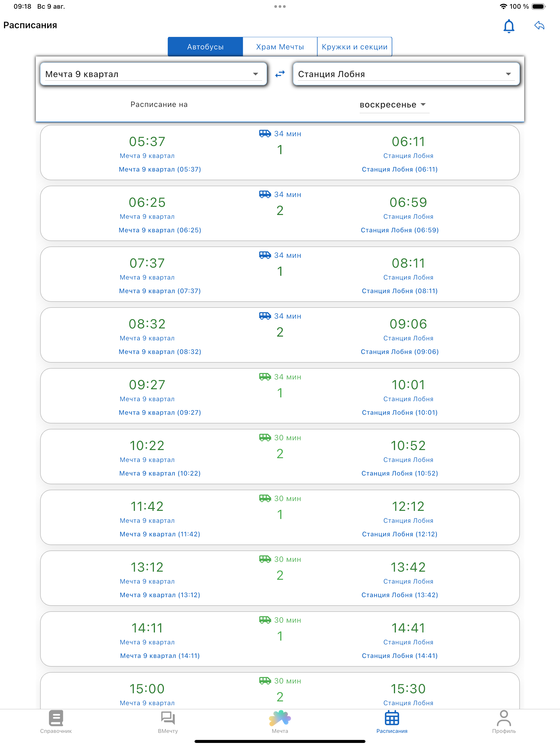Select the 13:12 departure time
This screenshot has width=560, height=747.
147,567
